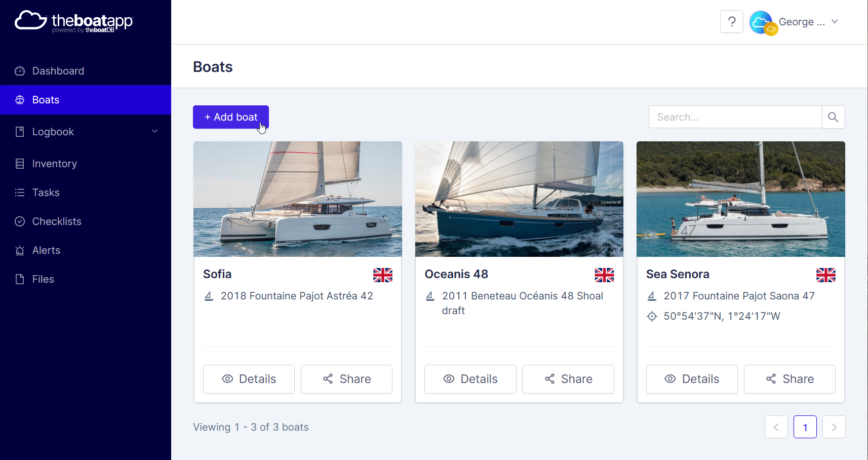Open the help question mark icon
Screen dimensions: 868x460
(x=732, y=22)
